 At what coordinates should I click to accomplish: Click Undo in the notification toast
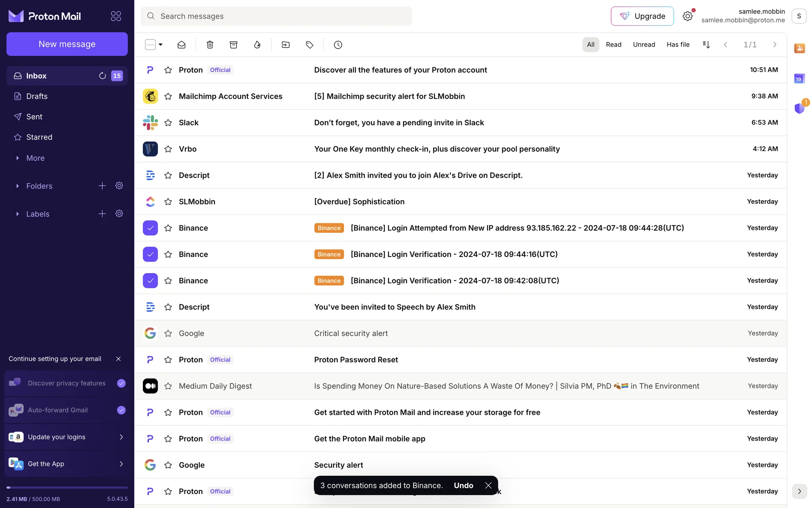click(463, 486)
